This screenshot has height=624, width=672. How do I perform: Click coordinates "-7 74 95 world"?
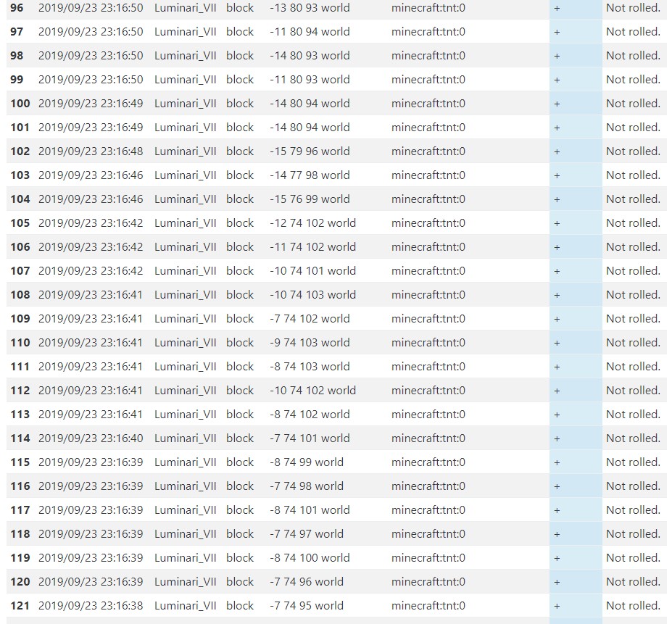pyautogui.click(x=307, y=606)
